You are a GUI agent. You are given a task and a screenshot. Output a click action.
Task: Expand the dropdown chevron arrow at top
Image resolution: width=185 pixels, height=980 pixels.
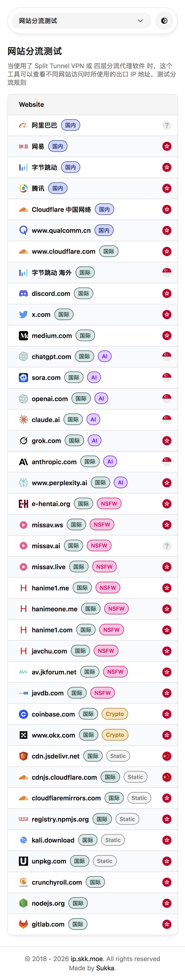(140, 20)
